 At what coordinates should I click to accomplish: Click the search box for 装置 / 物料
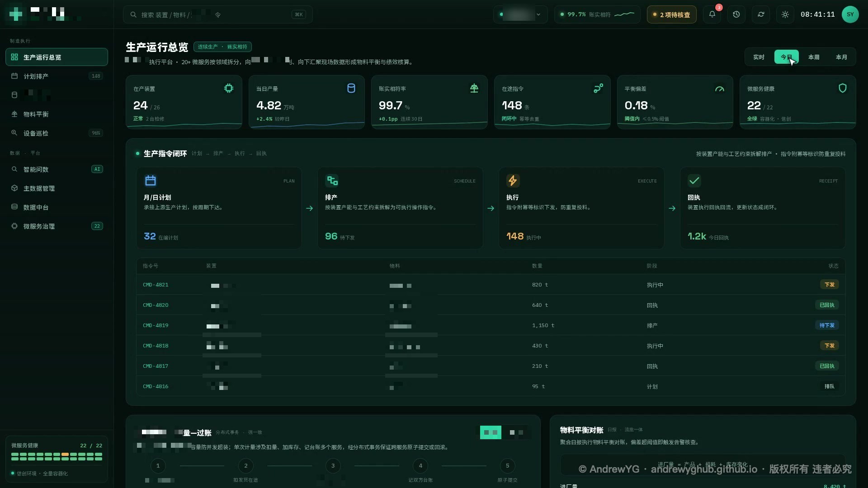click(x=218, y=14)
